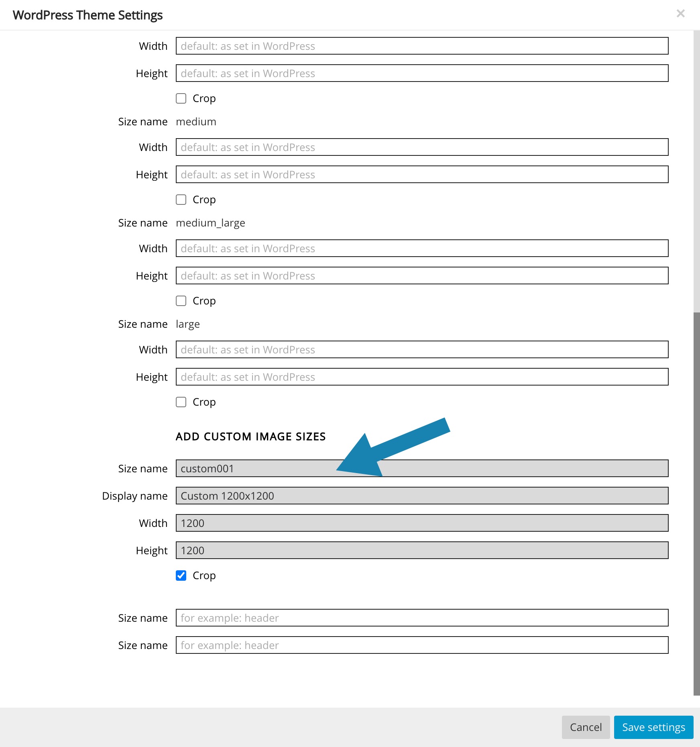The height and width of the screenshot is (747, 700).
Task: Click the 'WordPress Theme Settings' title
Action: [87, 15]
